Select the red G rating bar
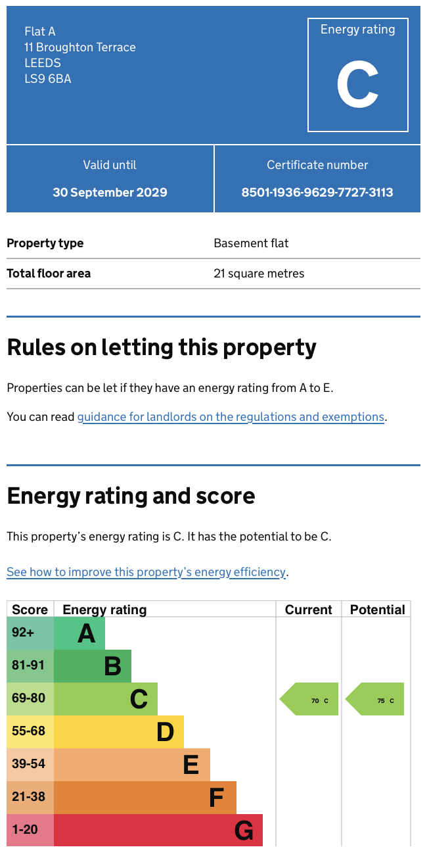This screenshot has height=868, width=427. (x=158, y=831)
